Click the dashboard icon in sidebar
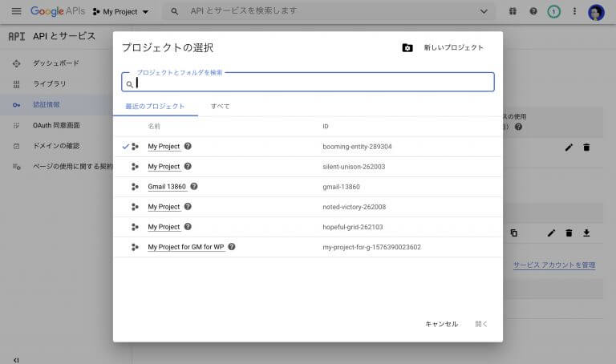616x364 pixels. [x=16, y=63]
